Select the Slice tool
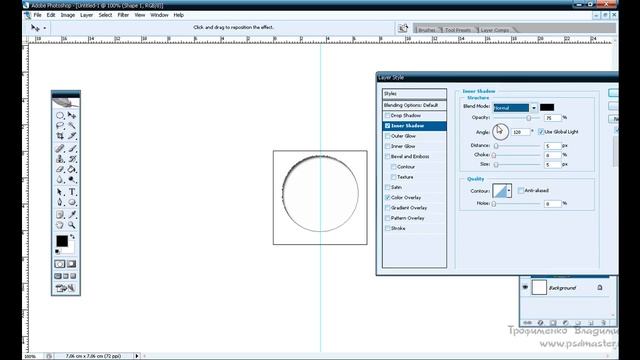Image resolution: width=640 pixels, height=360 pixels. (x=72, y=136)
